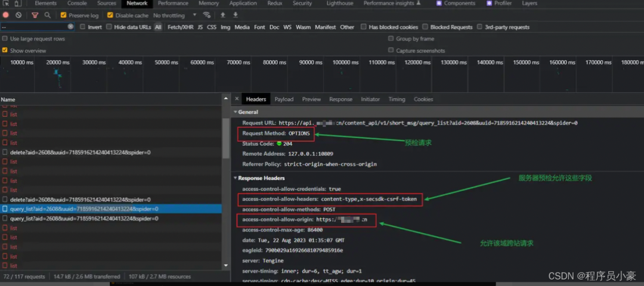This screenshot has height=286, width=644.
Task: Export HAR file with download arrow
Action: (x=236, y=15)
